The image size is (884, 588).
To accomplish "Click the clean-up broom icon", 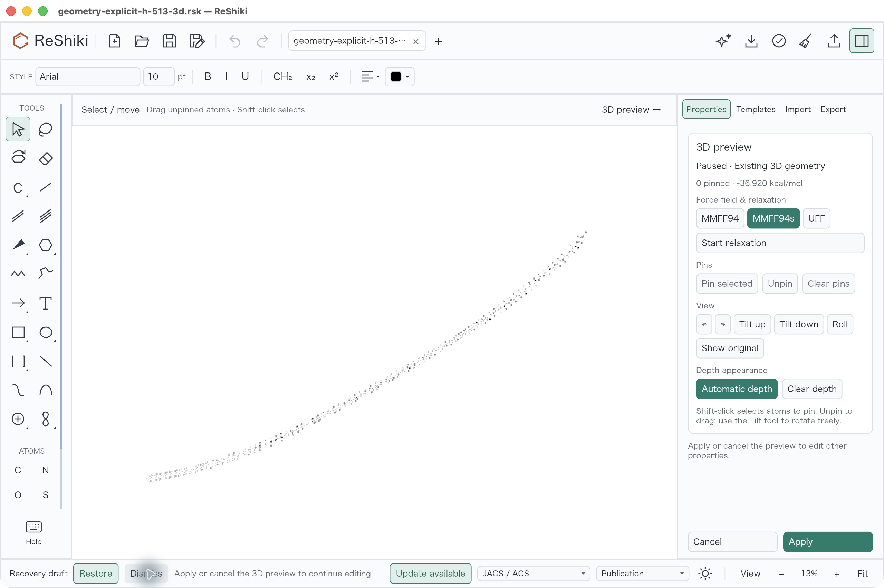I will tap(806, 40).
